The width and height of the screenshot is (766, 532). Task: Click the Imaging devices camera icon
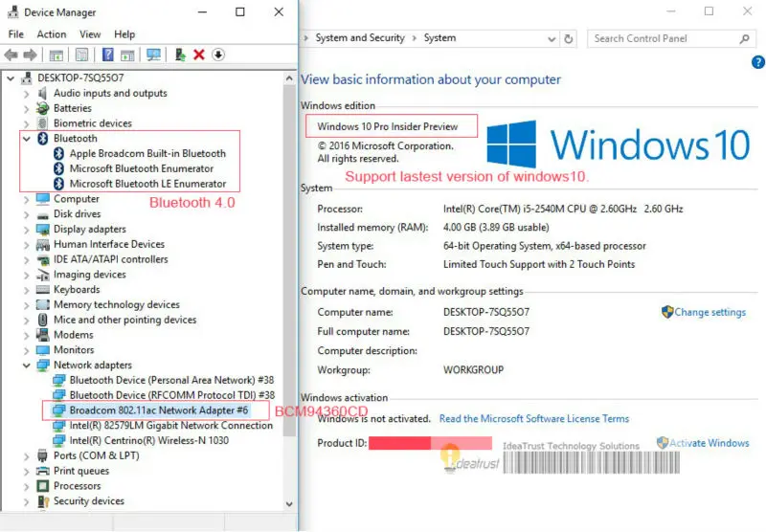coord(43,275)
